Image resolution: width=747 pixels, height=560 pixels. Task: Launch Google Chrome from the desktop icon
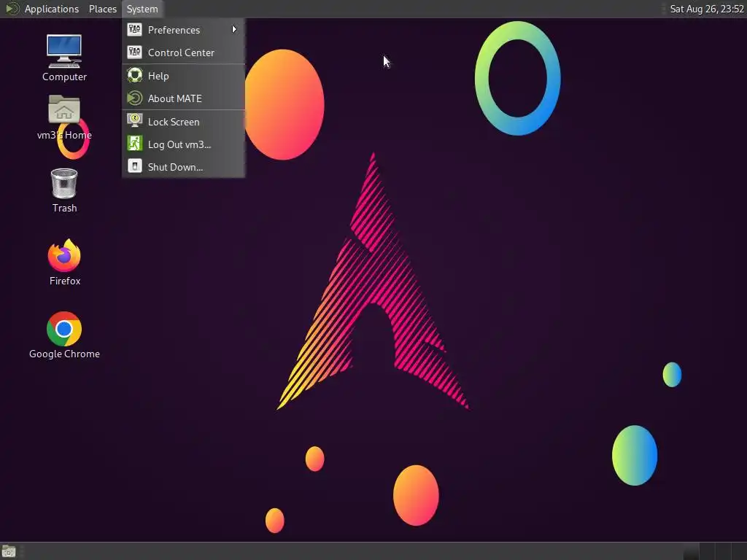pyautogui.click(x=64, y=335)
